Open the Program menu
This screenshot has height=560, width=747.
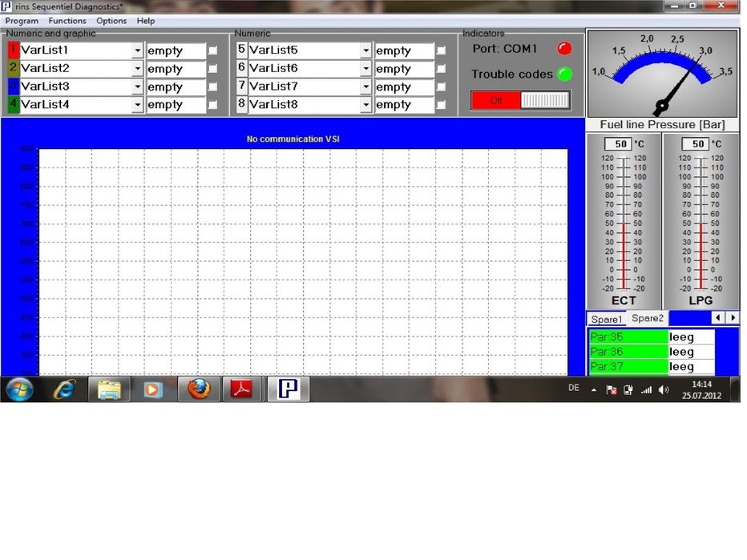(x=22, y=21)
